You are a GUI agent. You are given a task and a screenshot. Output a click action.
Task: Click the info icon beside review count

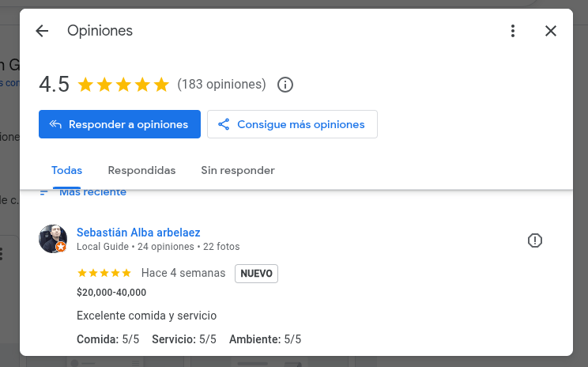[x=285, y=84]
